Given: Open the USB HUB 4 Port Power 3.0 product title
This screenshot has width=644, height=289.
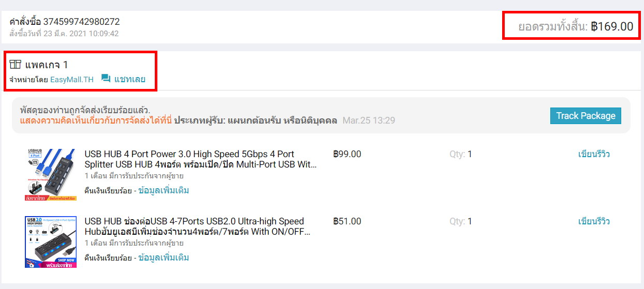Looking at the screenshot, I should point(201,159).
